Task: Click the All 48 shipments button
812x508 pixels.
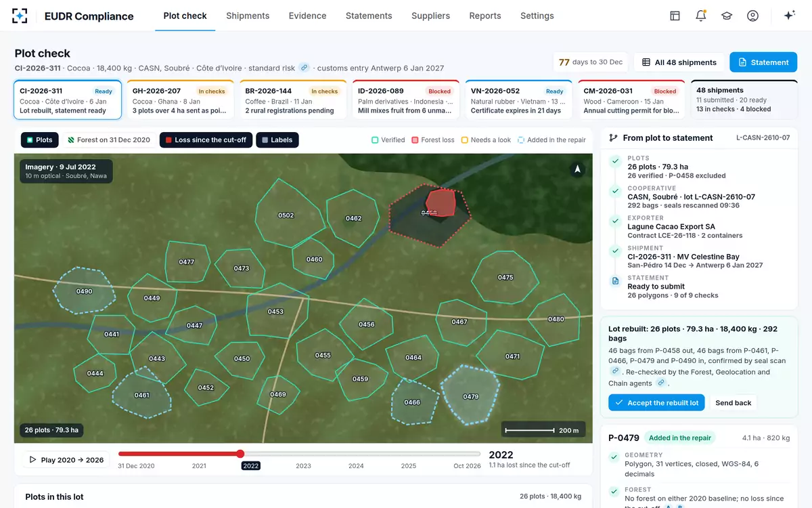Action: point(679,62)
